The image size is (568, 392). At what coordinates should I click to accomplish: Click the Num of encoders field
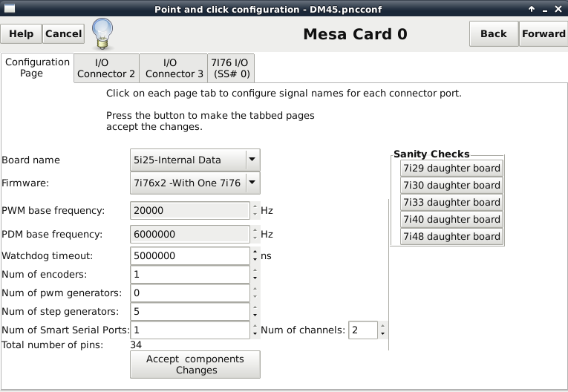pos(190,274)
